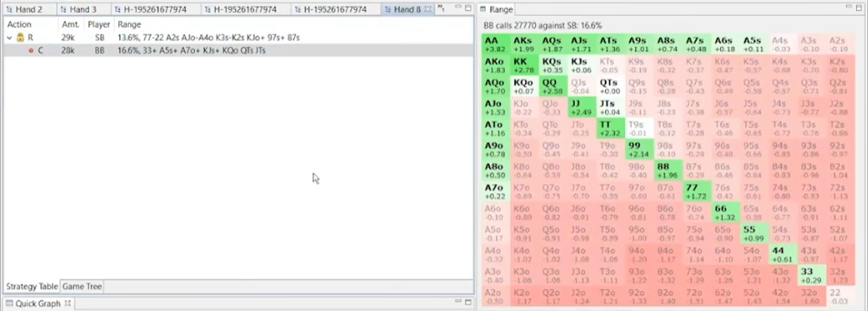Click the 66 hand cell
868x311 pixels.
(x=726, y=213)
